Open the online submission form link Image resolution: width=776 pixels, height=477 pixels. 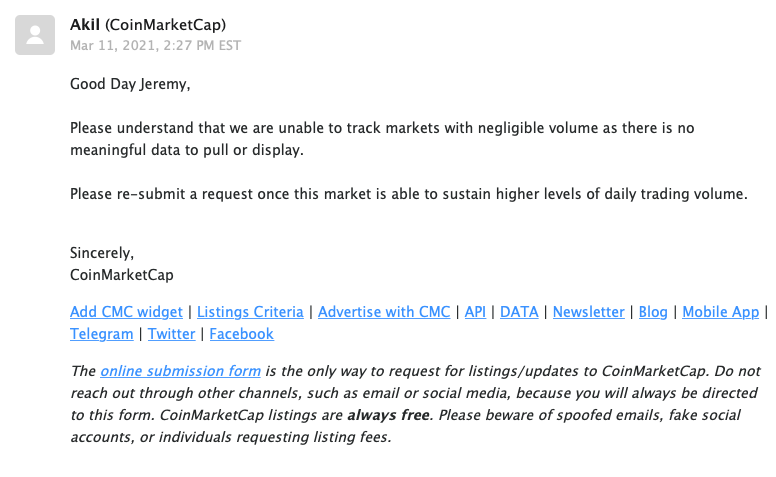pos(180,371)
